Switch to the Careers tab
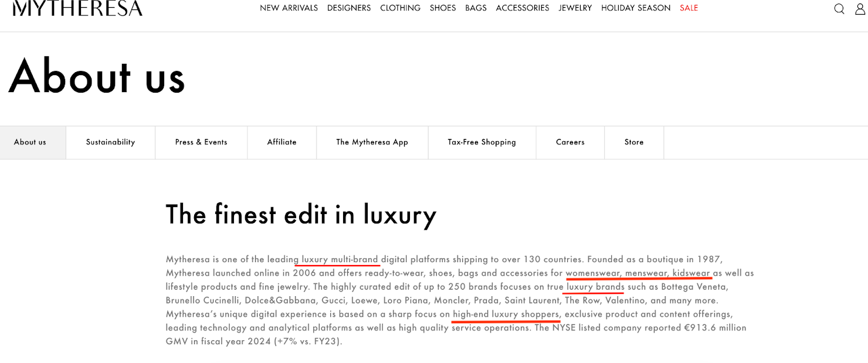The height and width of the screenshot is (363, 868). tap(570, 143)
